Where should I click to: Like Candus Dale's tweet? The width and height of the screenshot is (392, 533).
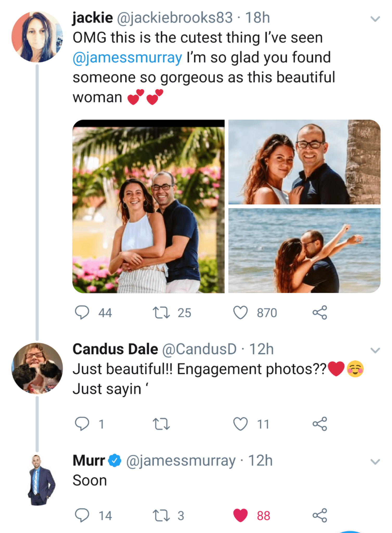coord(240,424)
